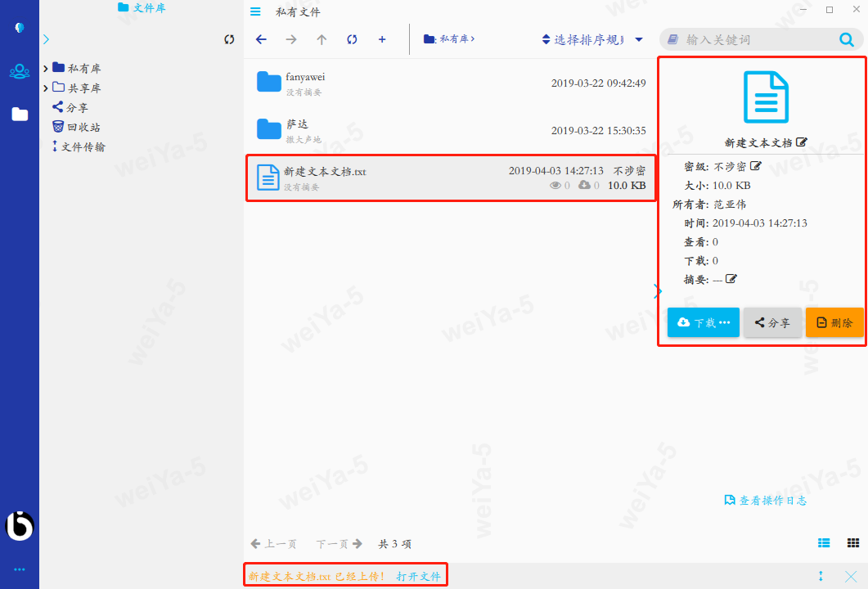The image size is (868, 589).
Task: Go back with the left arrow
Action: click(x=261, y=39)
